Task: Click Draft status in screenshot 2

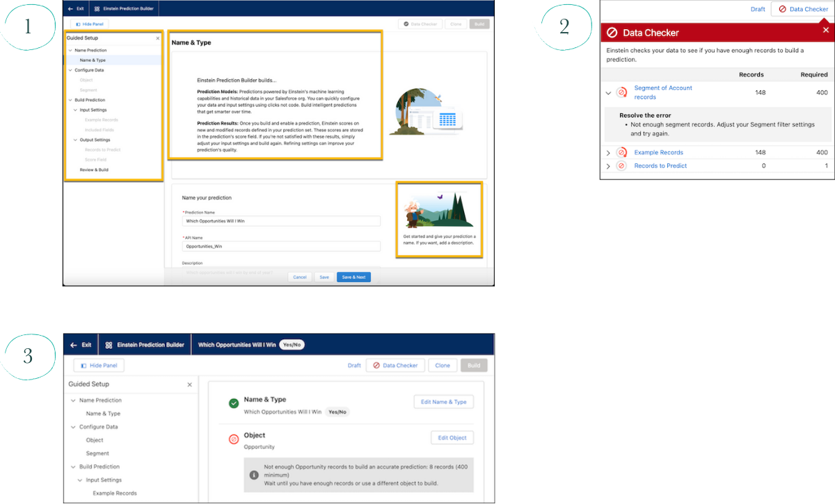Action: (758, 9)
